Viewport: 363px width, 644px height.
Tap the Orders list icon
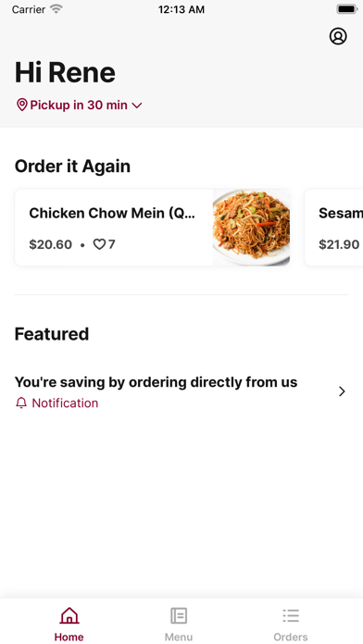click(x=291, y=615)
